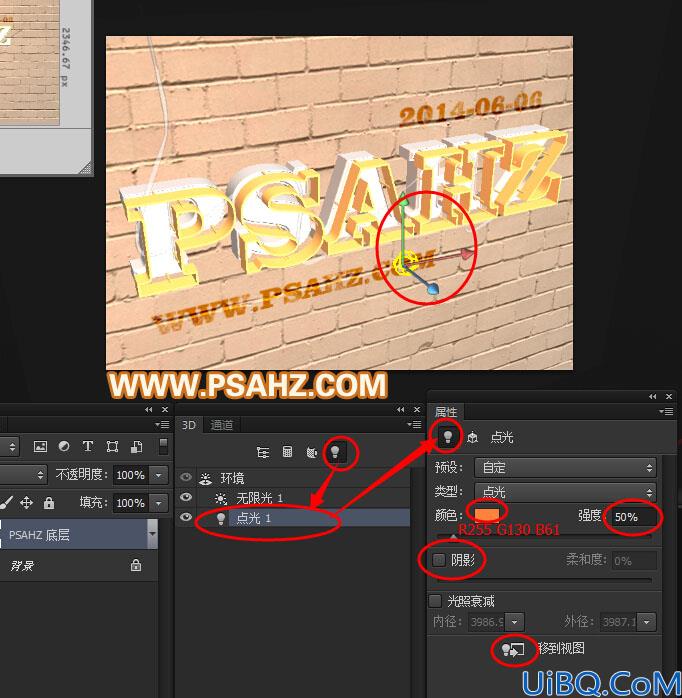Open the coordinates icon in Properties panel

[x=472, y=438]
